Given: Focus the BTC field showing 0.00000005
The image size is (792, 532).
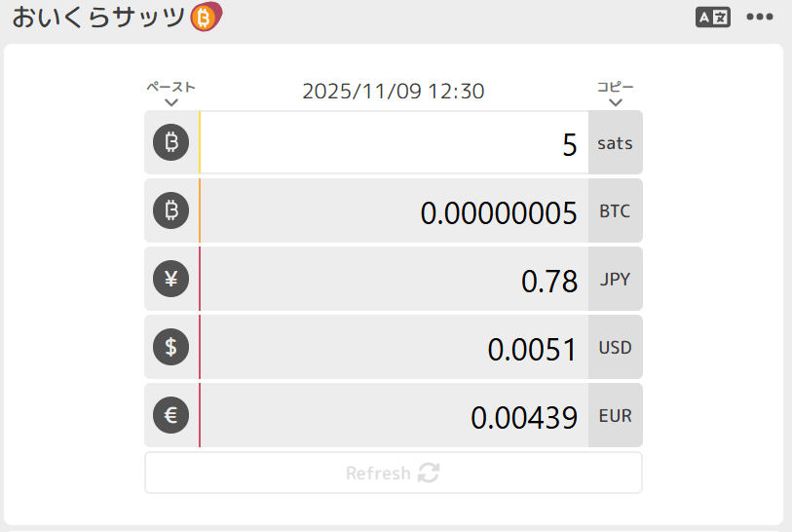Looking at the screenshot, I should (x=394, y=211).
